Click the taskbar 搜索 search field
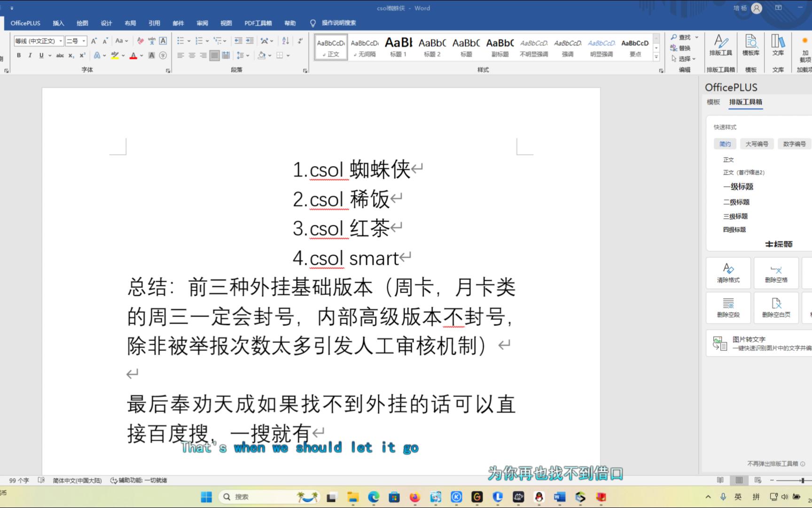Screen dimensions: 812x508 pyautogui.click(x=269, y=497)
